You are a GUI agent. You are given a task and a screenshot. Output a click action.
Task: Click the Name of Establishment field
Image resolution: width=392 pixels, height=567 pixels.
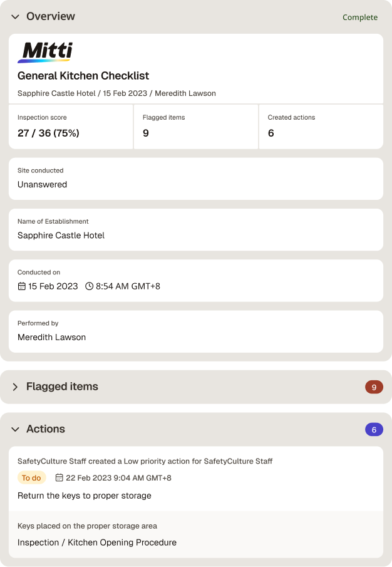(x=196, y=230)
